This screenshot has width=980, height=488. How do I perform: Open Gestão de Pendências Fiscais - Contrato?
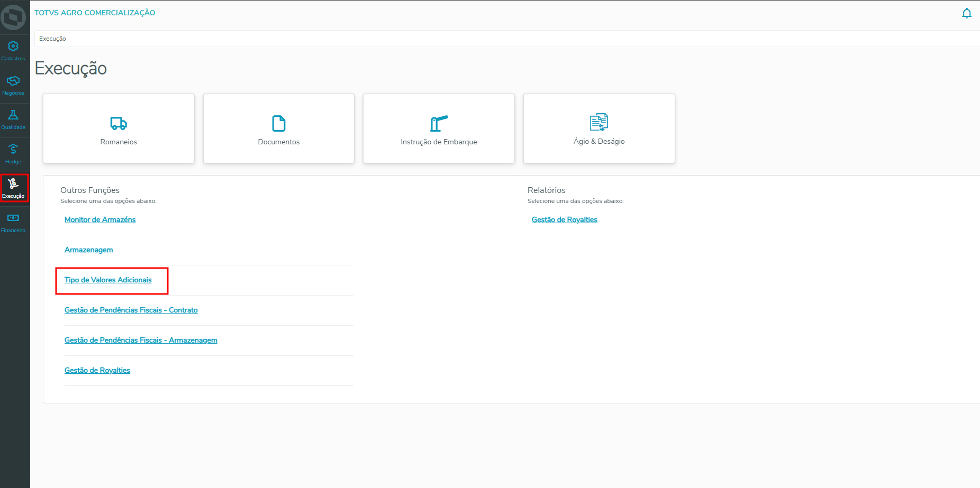pyautogui.click(x=131, y=310)
